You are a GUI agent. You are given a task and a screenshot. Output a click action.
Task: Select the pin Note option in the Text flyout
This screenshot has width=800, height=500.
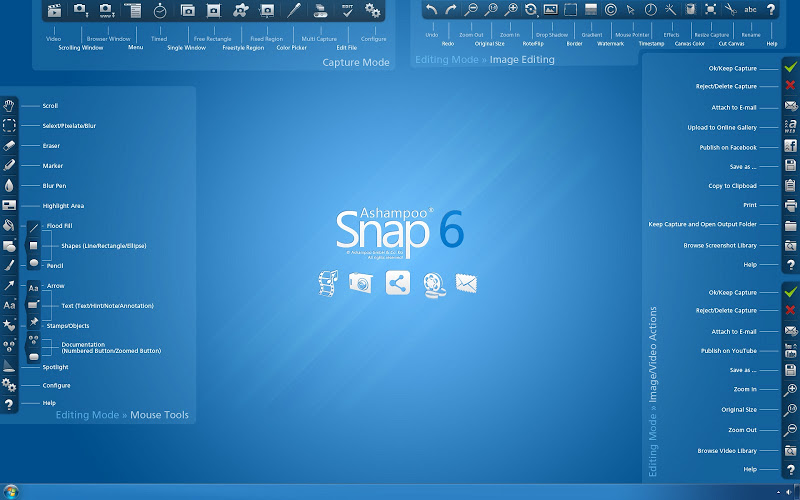pos(34,322)
